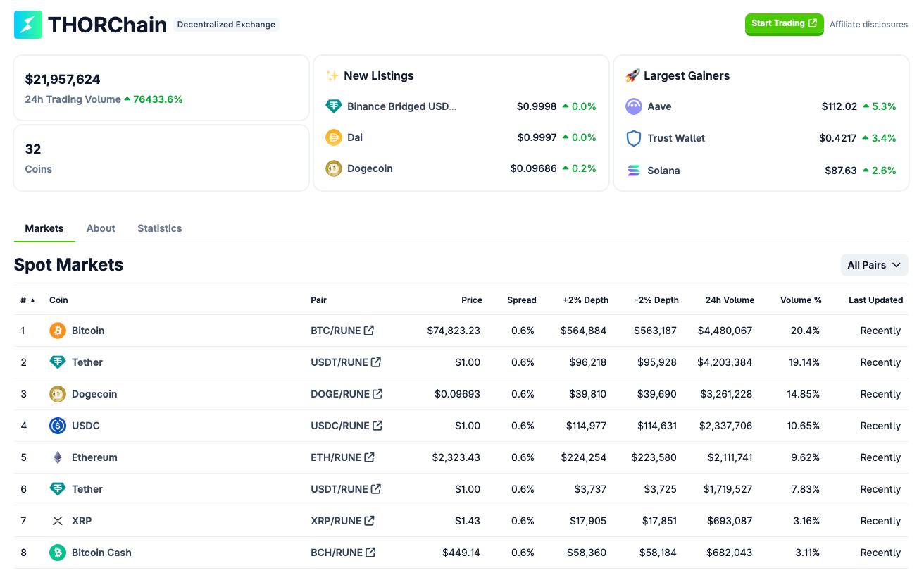Open the Aave link in Largest Gainers

click(x=659, y=106)
